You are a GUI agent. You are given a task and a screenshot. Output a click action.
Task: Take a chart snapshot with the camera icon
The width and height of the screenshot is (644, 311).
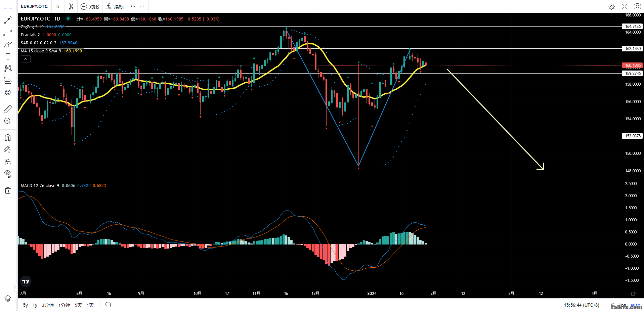[637, 6]
